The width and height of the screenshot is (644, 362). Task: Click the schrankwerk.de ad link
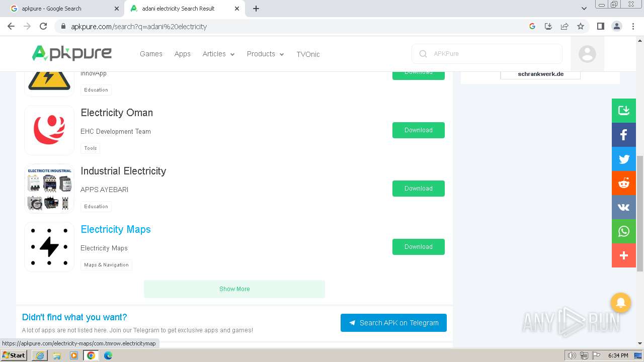540,74
